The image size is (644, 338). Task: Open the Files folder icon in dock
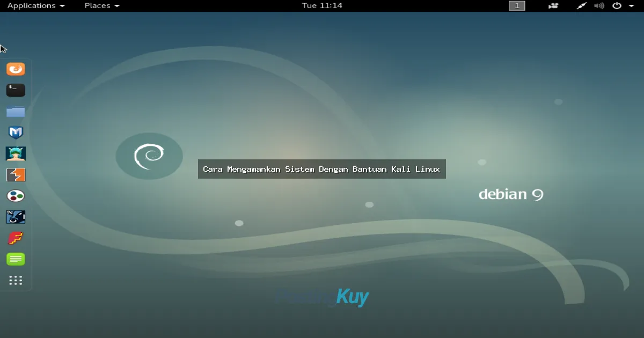click(16, 112)
